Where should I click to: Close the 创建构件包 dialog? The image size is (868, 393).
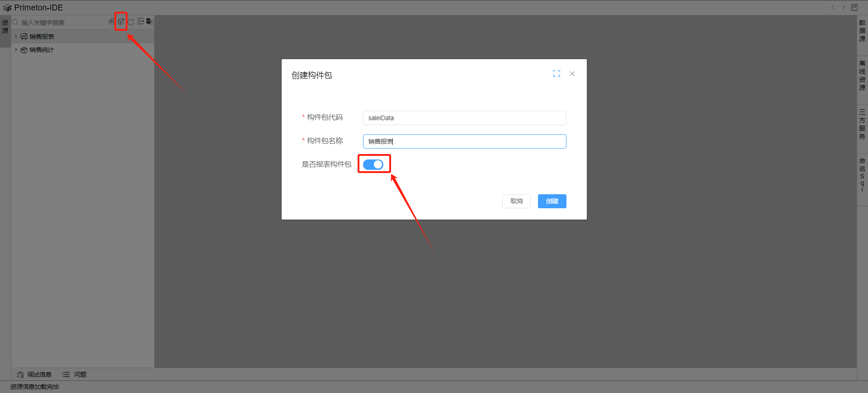point(572,74)
